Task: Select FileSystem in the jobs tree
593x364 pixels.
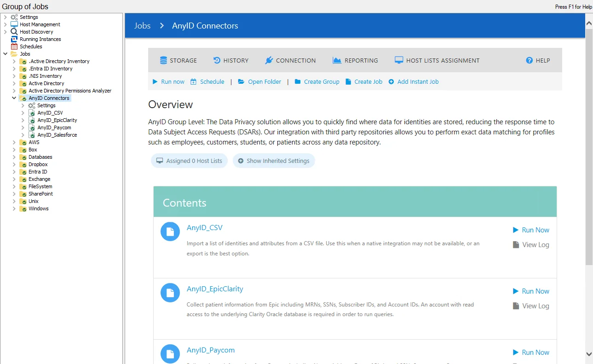Action: point(40,186)
